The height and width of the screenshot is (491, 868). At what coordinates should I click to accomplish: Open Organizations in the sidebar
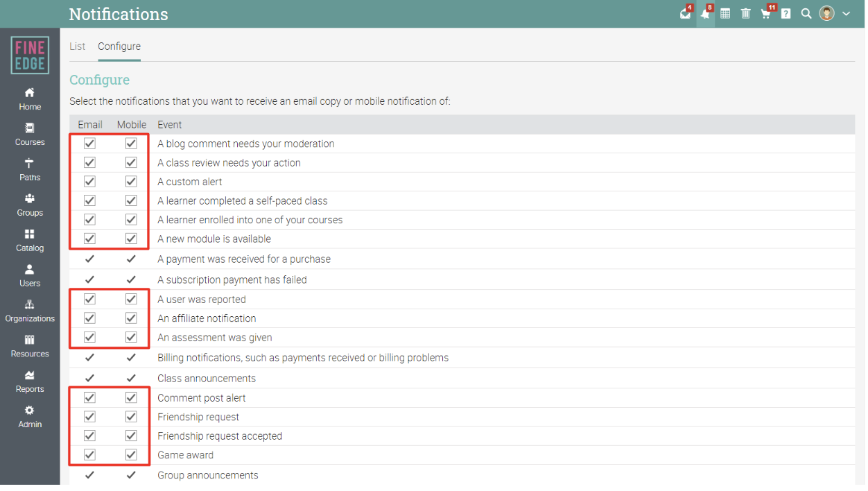point(30,311)
